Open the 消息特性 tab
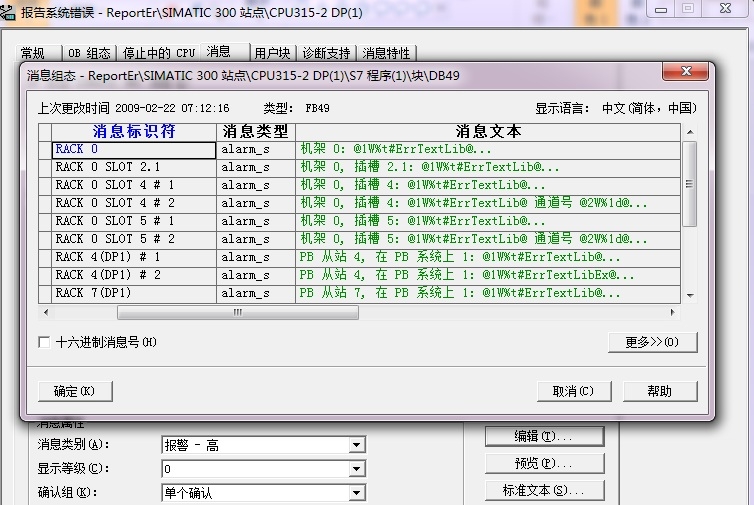This screenshot has width=754, height=505. point(386,52)
